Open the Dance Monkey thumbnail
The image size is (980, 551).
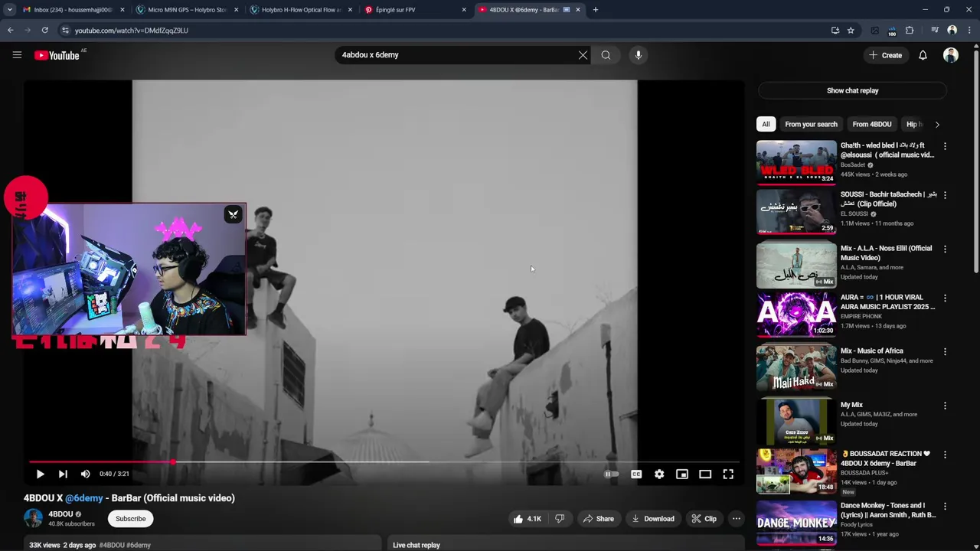(796, 522)
